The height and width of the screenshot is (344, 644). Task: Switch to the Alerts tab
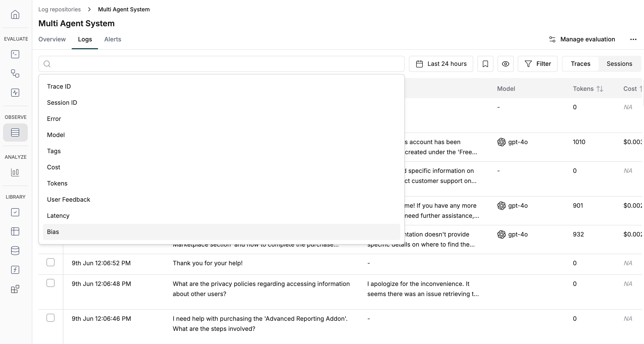pos(113,39)
